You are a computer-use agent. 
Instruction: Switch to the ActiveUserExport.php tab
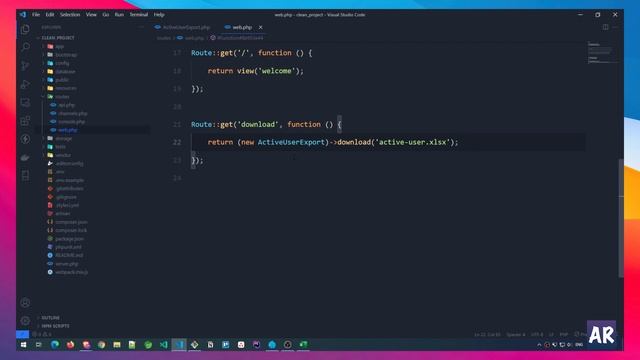[182, 27]
